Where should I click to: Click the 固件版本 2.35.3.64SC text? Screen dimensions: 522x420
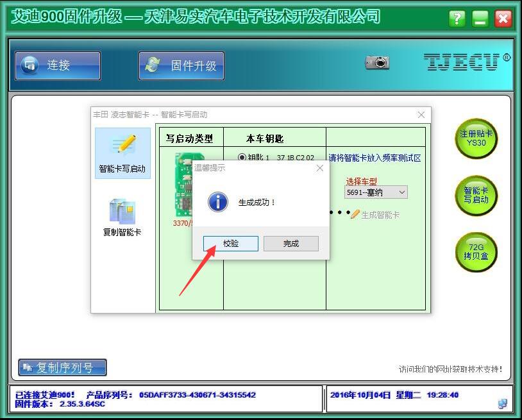[x=60, y=404]
